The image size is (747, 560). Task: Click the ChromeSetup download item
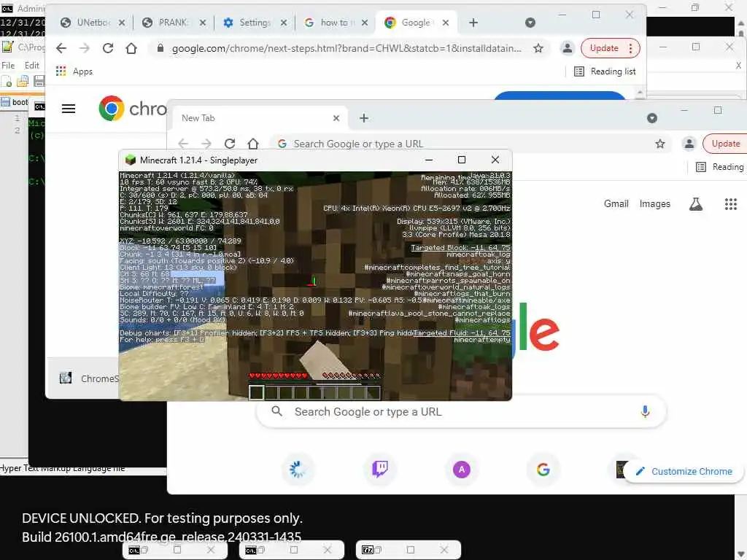pyautogui.click(x=88, y=378)
